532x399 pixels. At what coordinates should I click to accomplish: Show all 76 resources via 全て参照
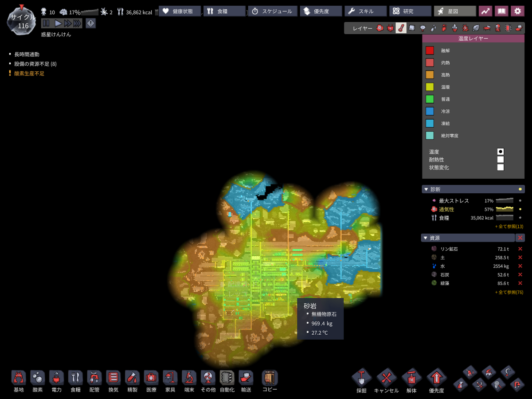(x=509, y=292)
